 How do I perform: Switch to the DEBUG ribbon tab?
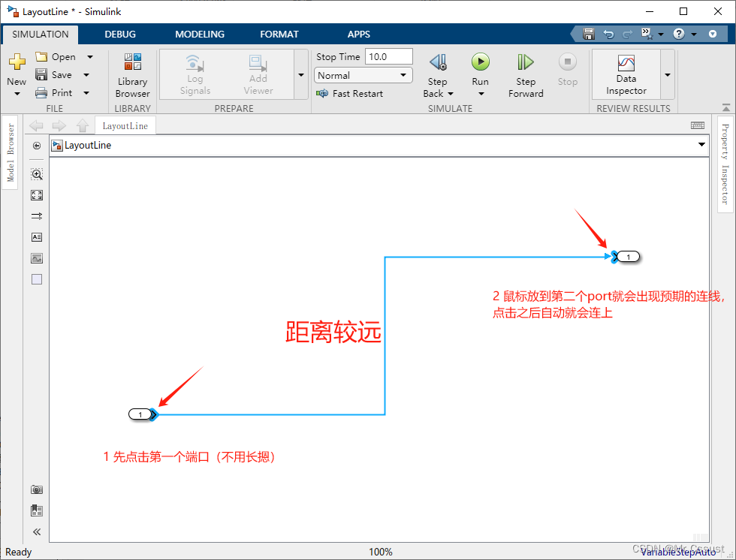pos(120,34)
